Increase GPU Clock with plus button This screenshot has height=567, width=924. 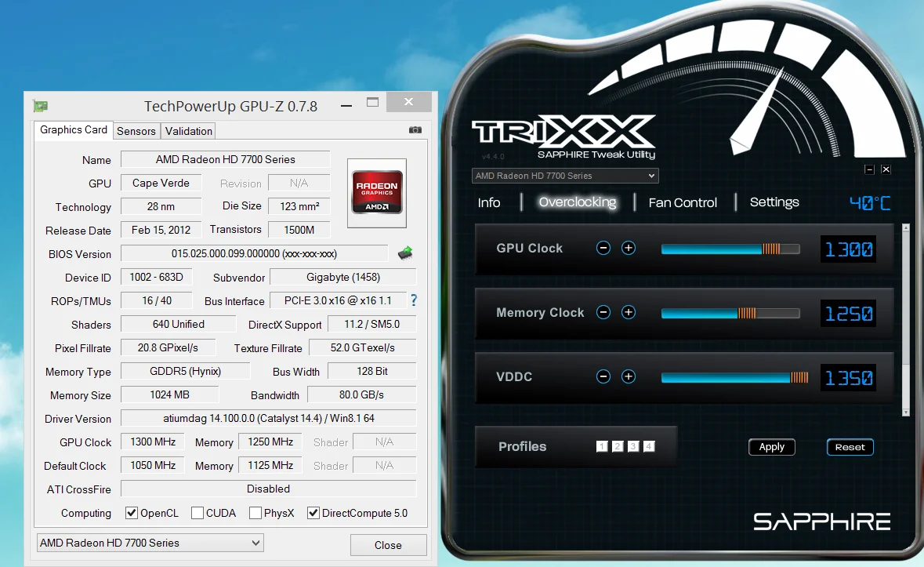pos(629,248)
